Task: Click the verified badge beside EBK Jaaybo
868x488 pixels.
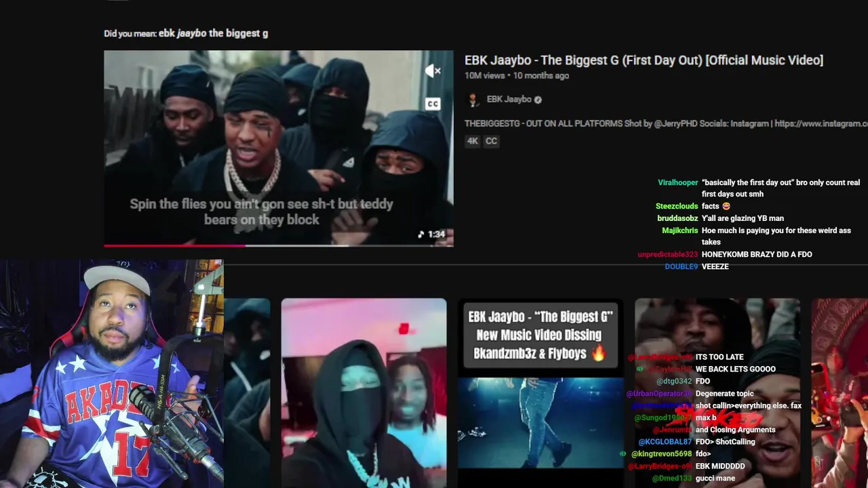Action: click(538, 100)
